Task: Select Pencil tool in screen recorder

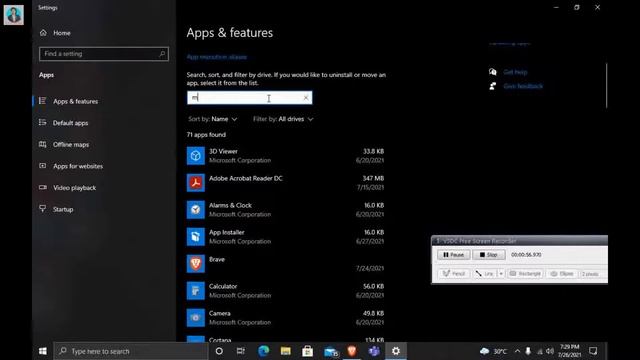Action: pyautogui.click(x=453, y=273)
